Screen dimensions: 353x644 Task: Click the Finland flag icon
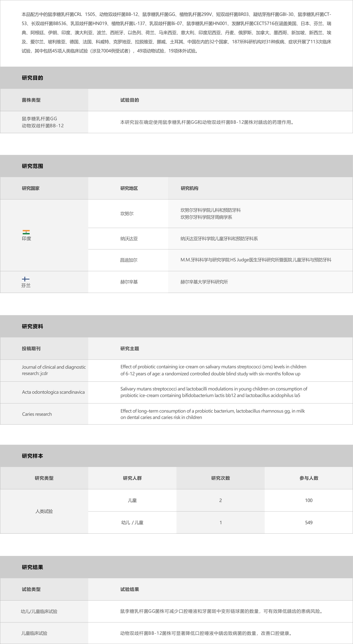25,279
